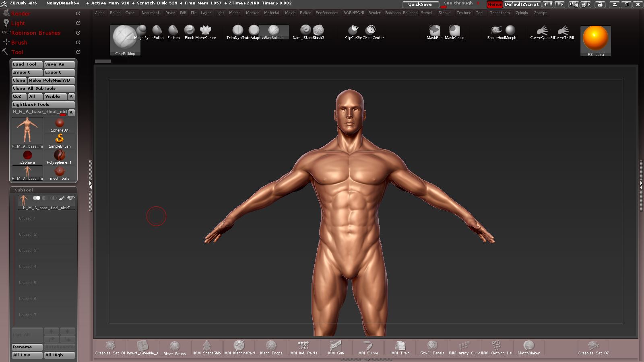Select the TrimDynamic brush
Viewport: 644px width, 362px height.
click(x=238, y=32)
